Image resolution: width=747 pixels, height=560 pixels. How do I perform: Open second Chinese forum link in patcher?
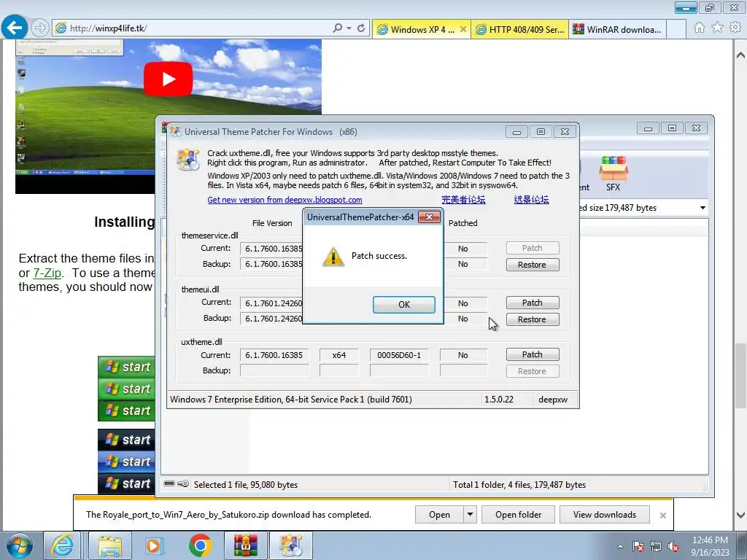pyautogui.click(x=531, y=200)
